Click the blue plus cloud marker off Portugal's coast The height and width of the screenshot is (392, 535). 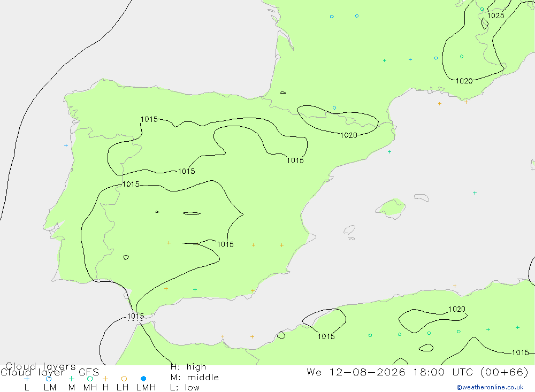[66, 145]
